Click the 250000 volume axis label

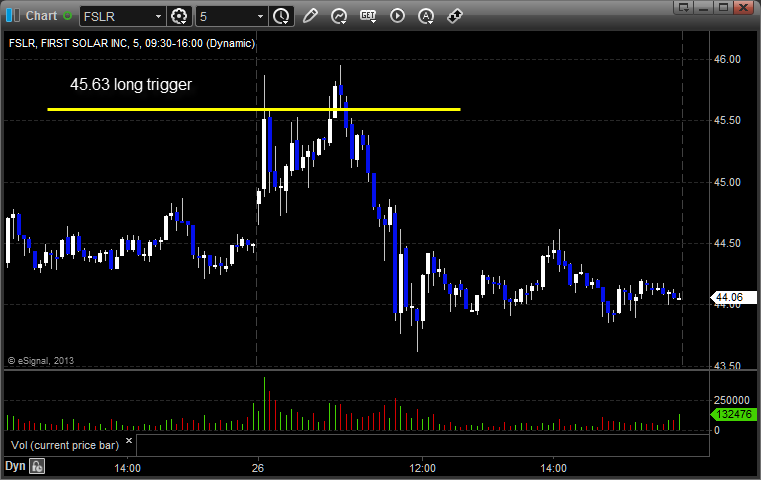(x=731, y=400)
